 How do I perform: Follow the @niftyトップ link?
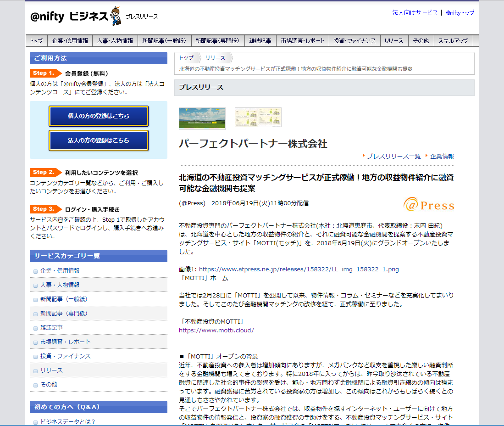pyautogui.click(x=460, y=13)
